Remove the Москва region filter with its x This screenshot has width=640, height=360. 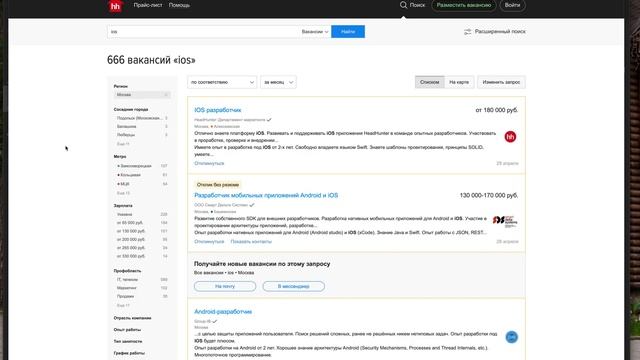coord(166,95)
